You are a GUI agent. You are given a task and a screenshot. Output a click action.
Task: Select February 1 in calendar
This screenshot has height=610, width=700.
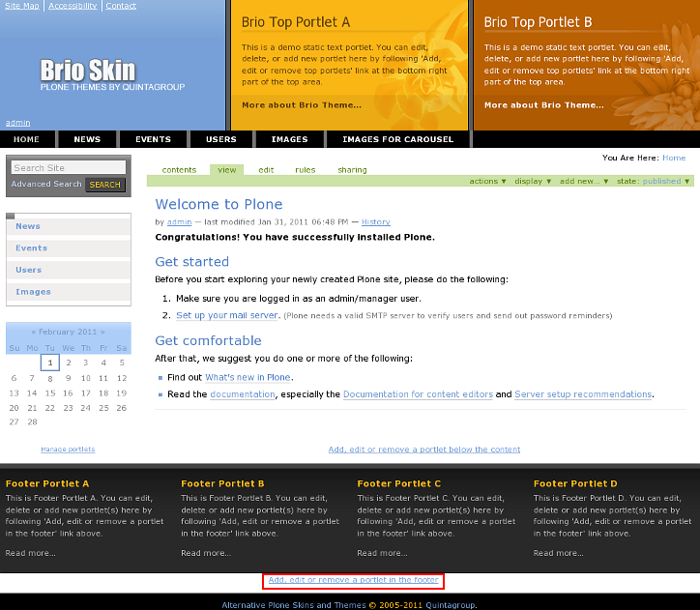[50, 363]
